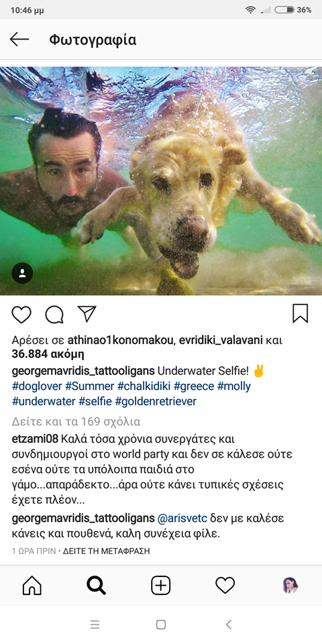Open the Search tab with the magnifier
Screen dimensions: 322x644
click(97, 585)
